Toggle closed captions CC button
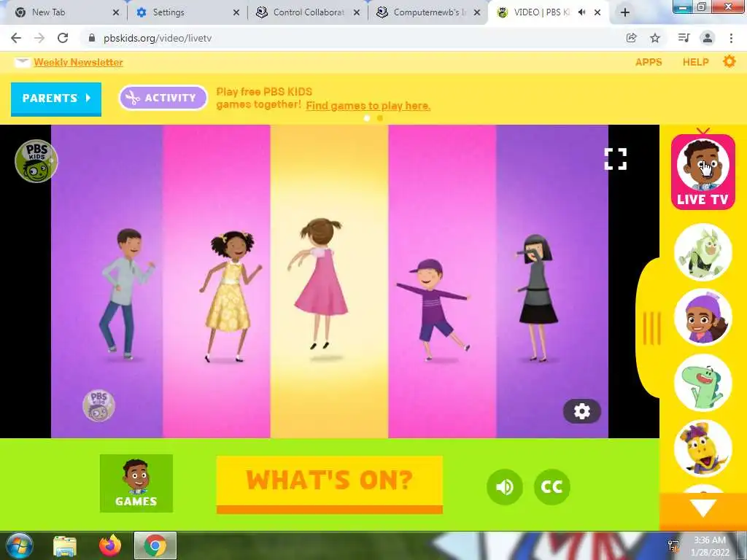Screen dimensions: 747x560 tap(551, 486)
